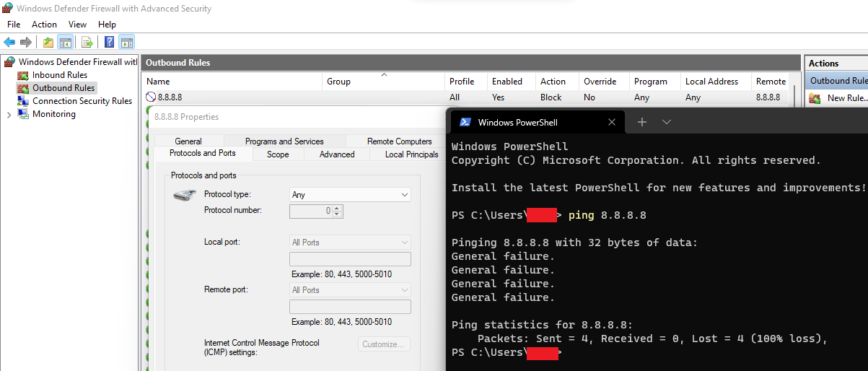Sort rules by the Profile column header
This screenshot has width=868, height=371.
466,82
